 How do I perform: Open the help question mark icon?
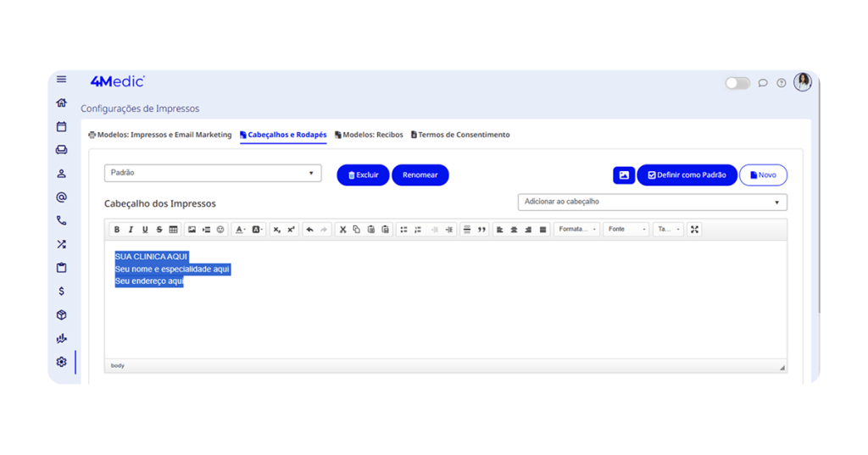[x=782, y=83]
